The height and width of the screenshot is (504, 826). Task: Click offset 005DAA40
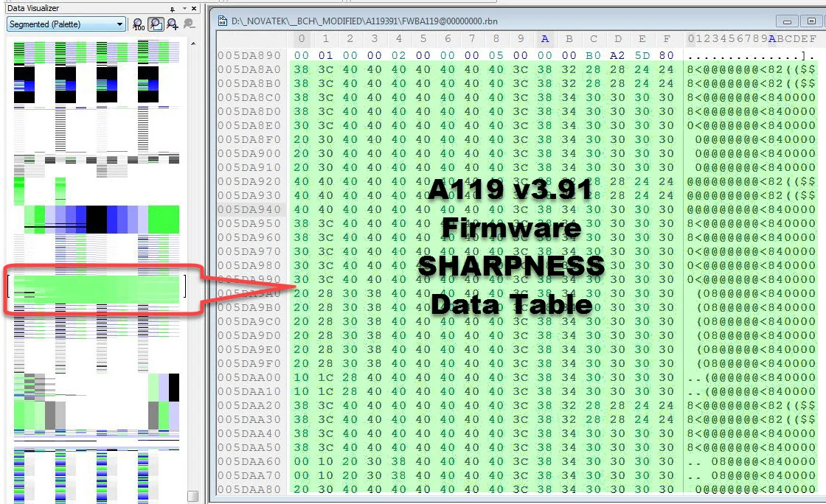coord(249,433)
